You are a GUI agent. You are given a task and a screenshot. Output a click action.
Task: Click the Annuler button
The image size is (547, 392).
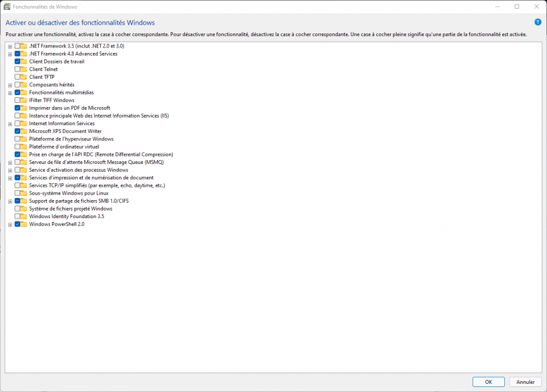525,382
